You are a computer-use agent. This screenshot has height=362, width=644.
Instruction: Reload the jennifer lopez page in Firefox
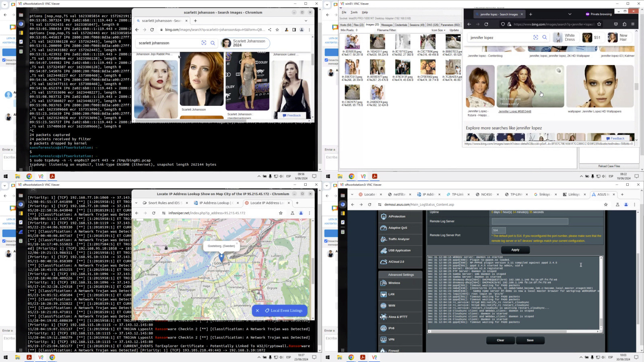point(486,24)
